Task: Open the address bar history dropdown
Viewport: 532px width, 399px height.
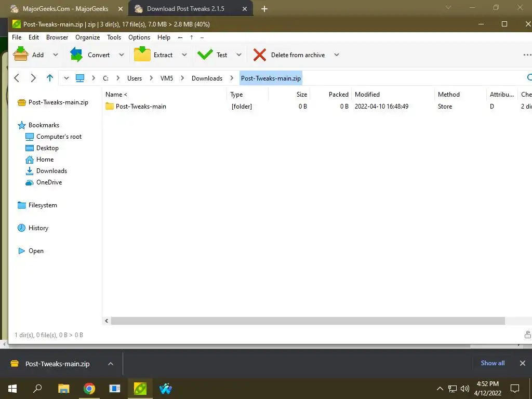Action: [x=66, y=78]
